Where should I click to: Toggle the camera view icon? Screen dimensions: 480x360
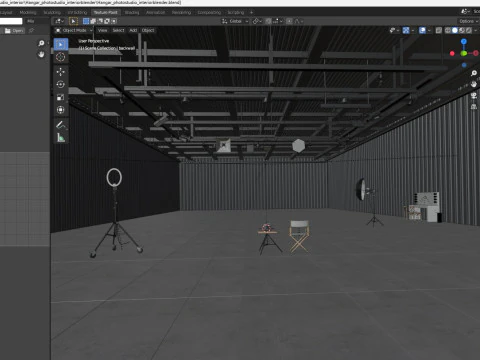474,96
